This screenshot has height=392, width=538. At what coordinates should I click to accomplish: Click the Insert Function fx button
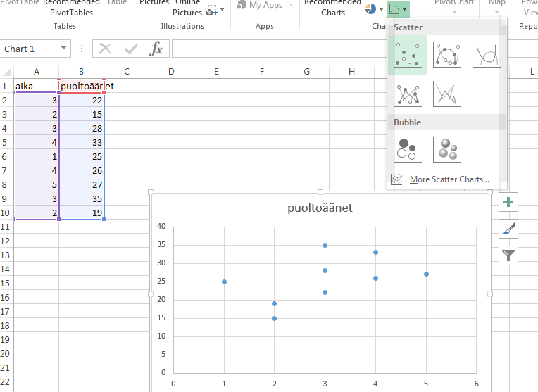(156, 49)
